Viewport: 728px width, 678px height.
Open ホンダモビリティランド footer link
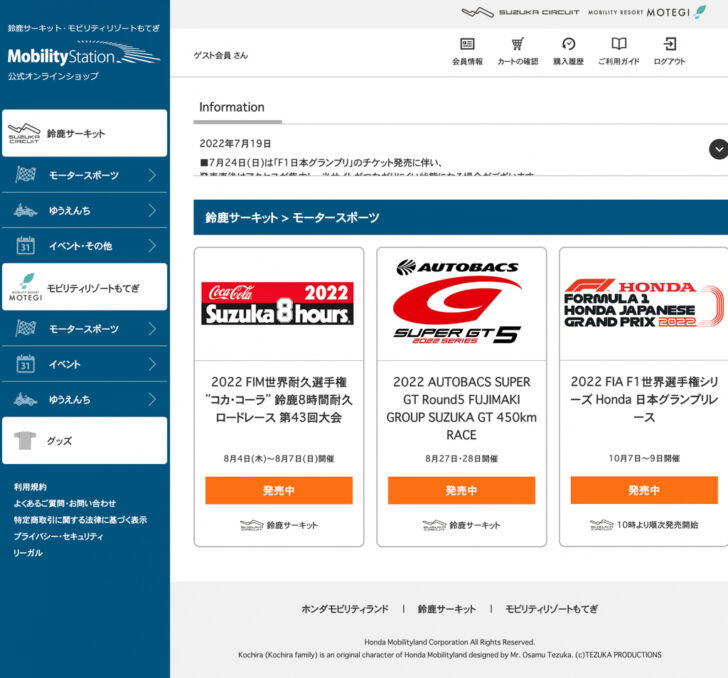coord(345,609)
